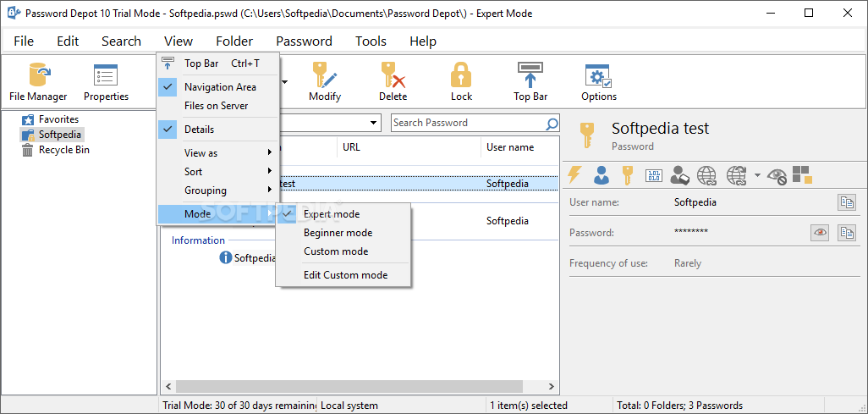Choose Top Bar Ctrl+T menu entry
The image size is (868, 414).
coord(217,63)
